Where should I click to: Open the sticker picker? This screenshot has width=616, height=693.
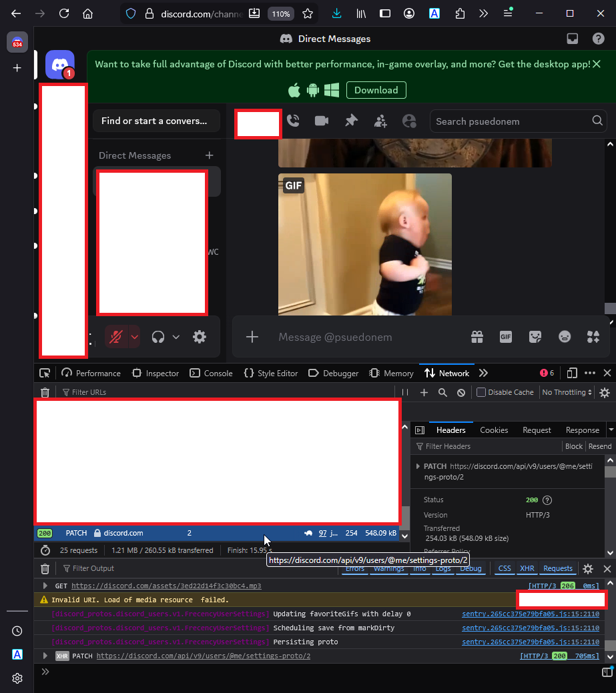pos(535,337)
